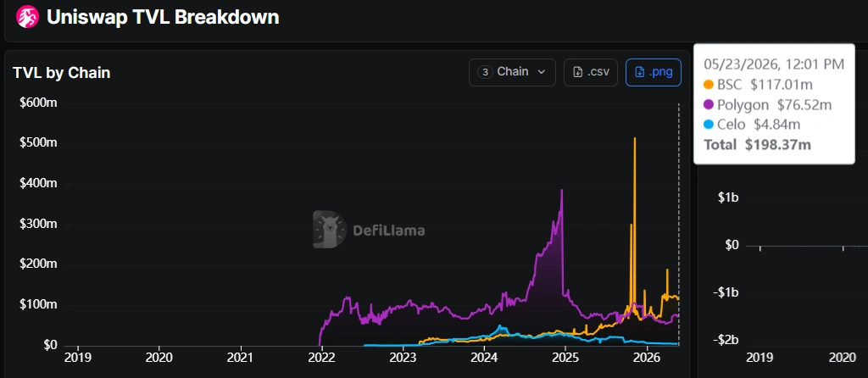Click the 2019 label on the right chart axis
The image size is (868, 378).
pyautogui.click(x=760, y=357)
